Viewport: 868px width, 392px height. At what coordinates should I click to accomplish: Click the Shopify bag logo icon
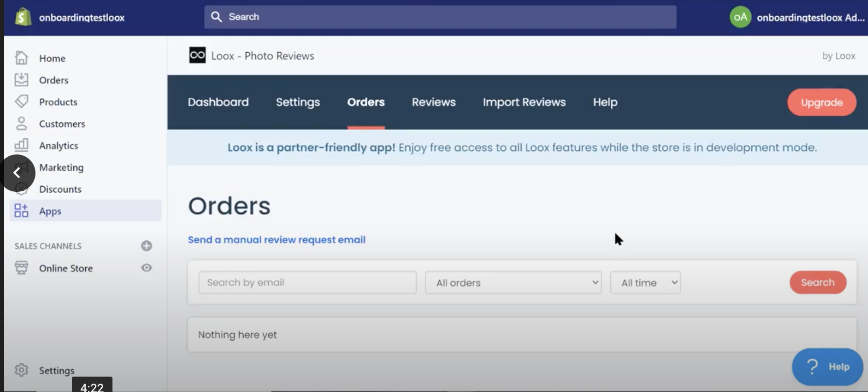[23, 17]
